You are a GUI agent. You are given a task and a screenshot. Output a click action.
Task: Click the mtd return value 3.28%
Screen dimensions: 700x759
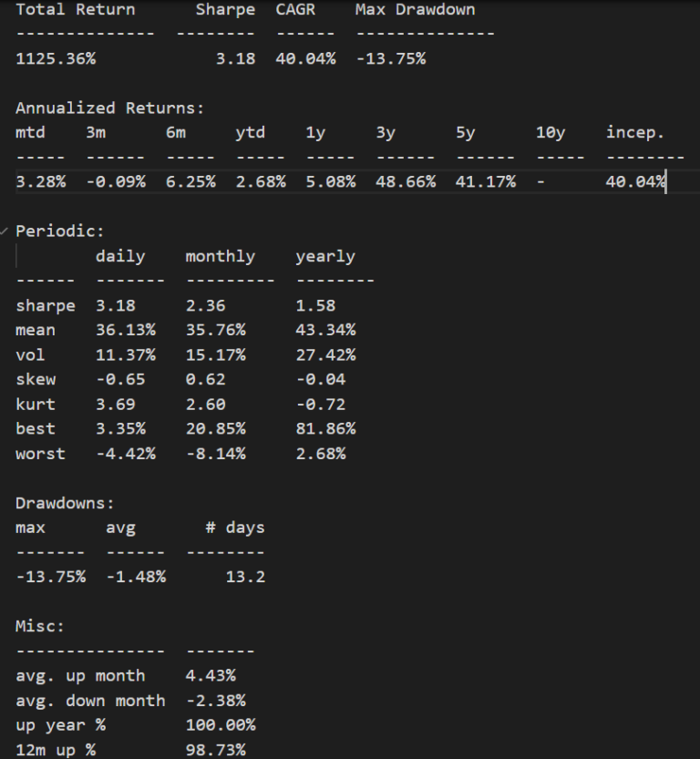pos(40,182)
